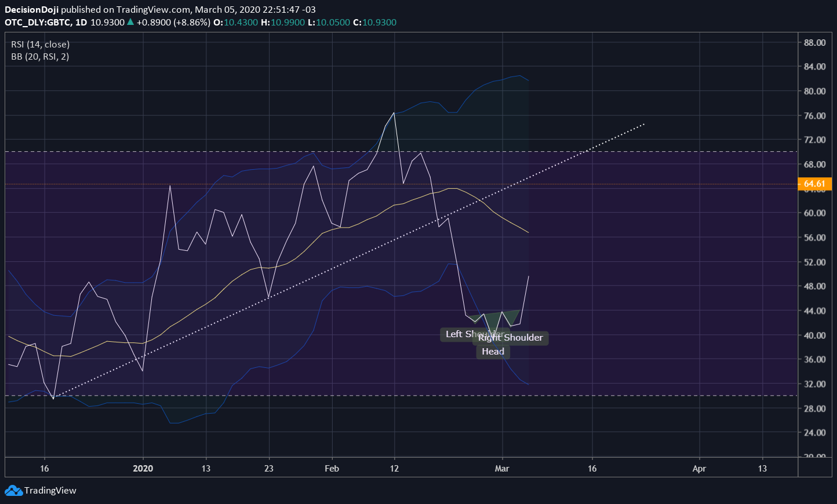This screenshot has height=504, width=837.
Task: Select the BB (20, RSI, 2) indicator legend
Action: [40, 57]
